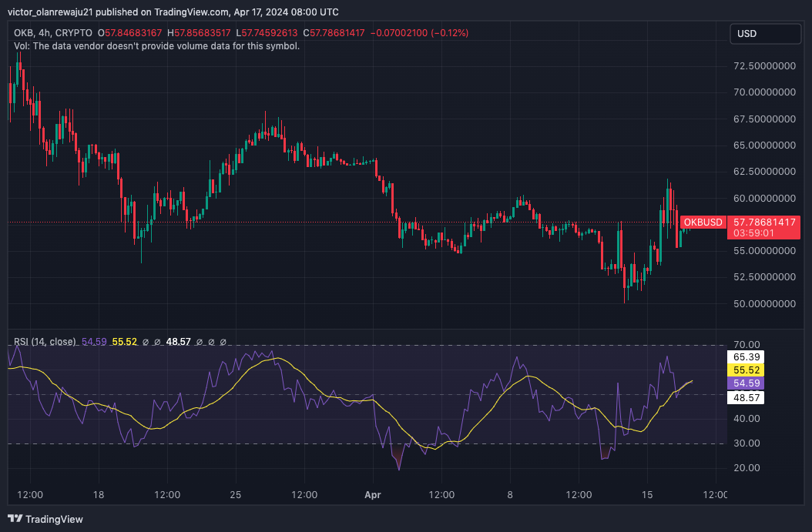Click the 72.50000000 price axis label
Viewport: 812px width, 532px height.
[x=764, y=66]
